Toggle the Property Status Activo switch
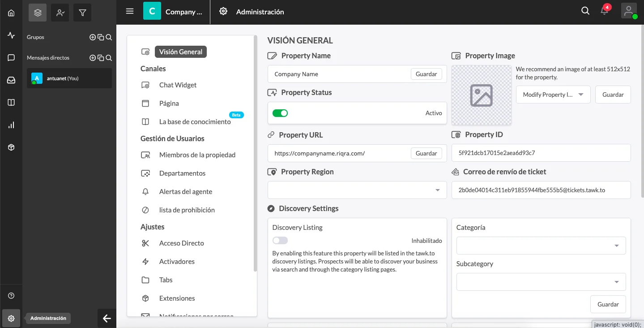The image size is (644, 328). [280, 113]
